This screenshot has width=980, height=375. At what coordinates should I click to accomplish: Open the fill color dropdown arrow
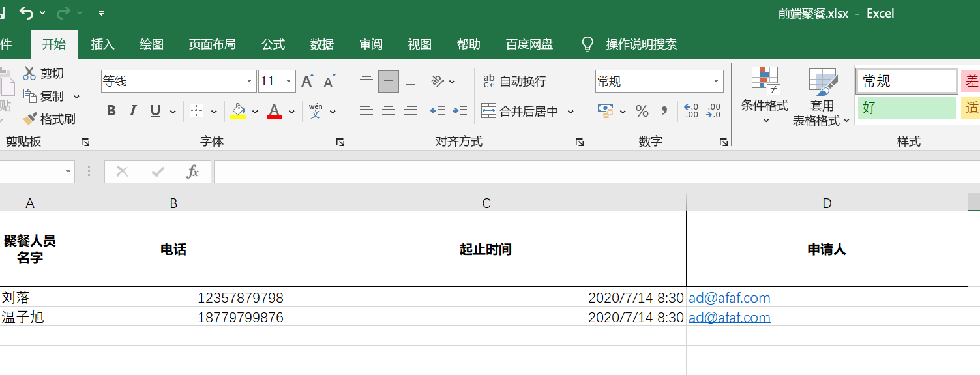(255, 112)
